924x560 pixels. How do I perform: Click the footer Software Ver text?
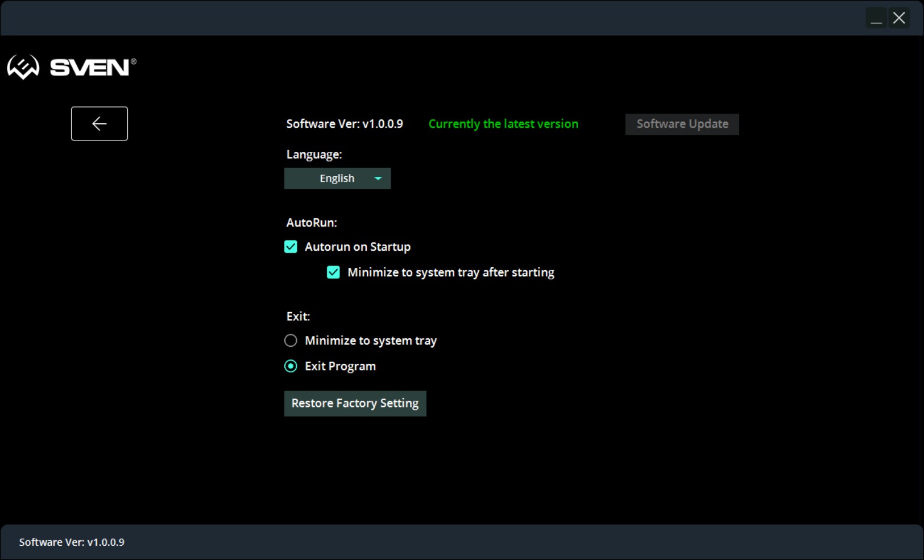coord(72,542)
